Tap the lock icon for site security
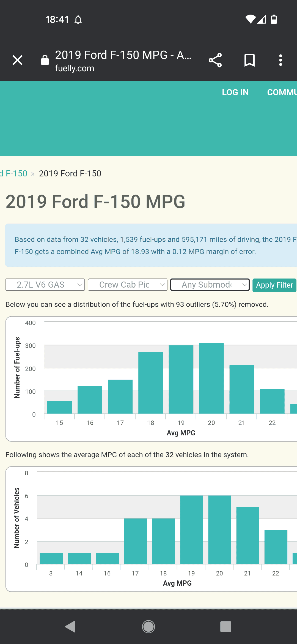The image size is (297, 644). click(45, 60)
